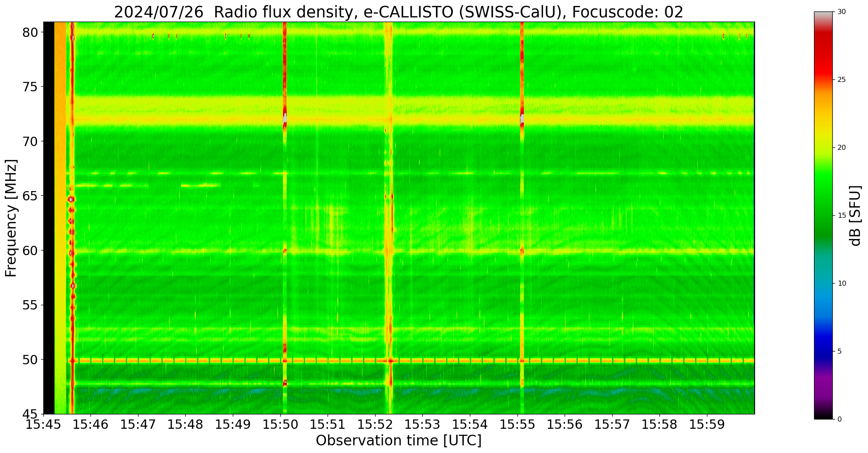Click the 80 MHz frequency tick label
Screen dimensions: 868x453
point(31,32)
